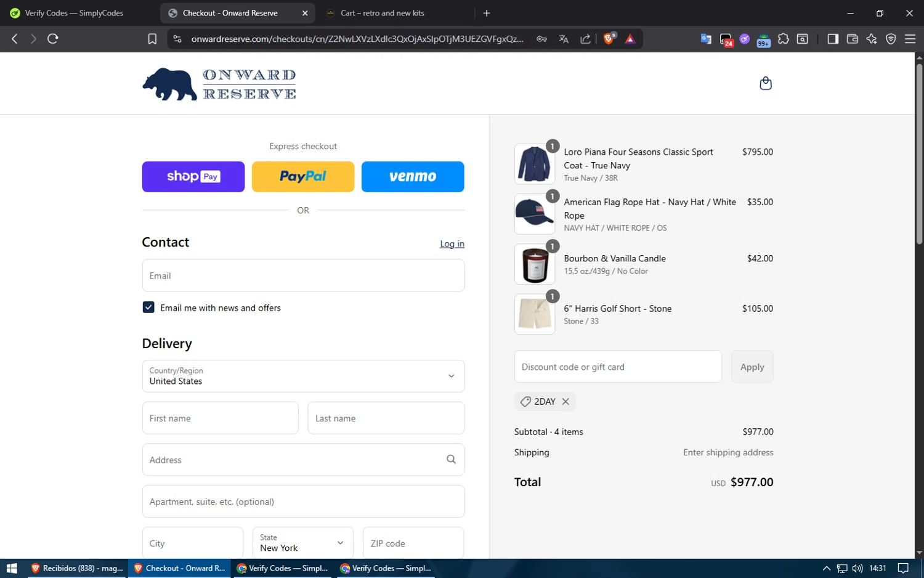The width and height of the screenshot is (924, 578).
Task: Click the share page icon
Action: click(585, 39)
